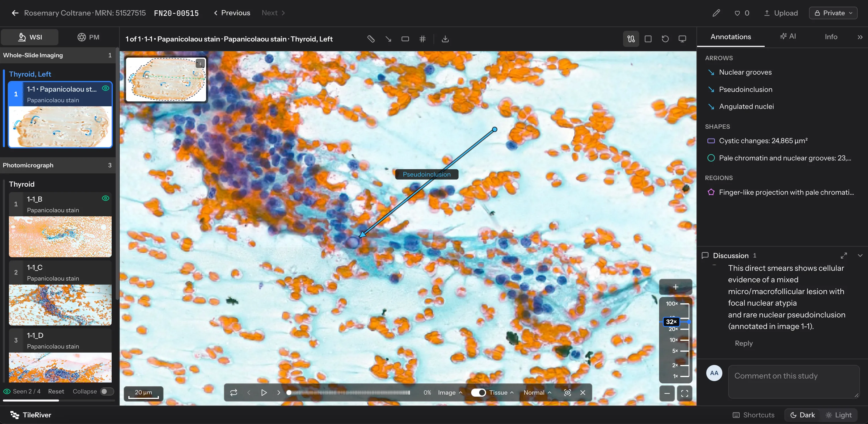
Task: Go to the Previous case
Action: 232,13
